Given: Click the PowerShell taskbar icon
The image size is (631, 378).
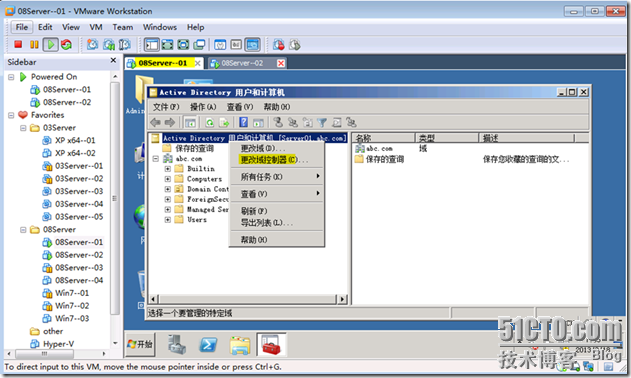Looking at the screenshot, I should click(x=208, y=345).
